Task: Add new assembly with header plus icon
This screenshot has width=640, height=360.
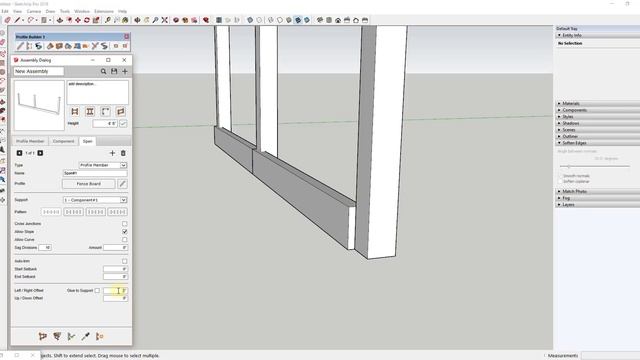Action: [125, 71]
